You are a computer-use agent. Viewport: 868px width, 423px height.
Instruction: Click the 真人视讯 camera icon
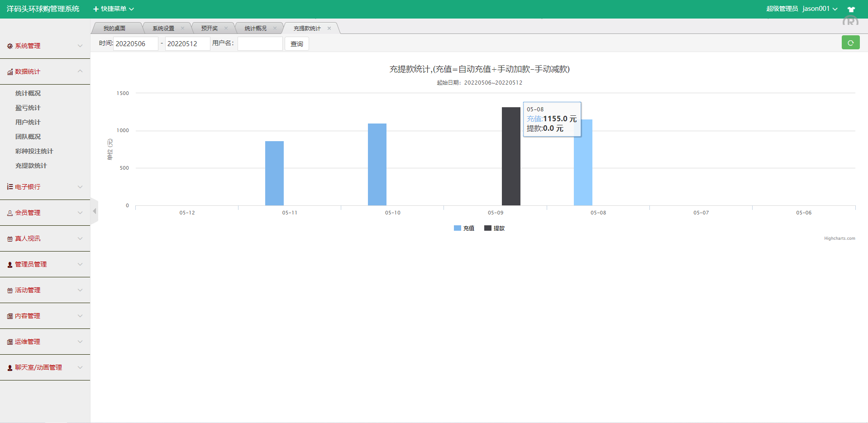click(9, 238)
